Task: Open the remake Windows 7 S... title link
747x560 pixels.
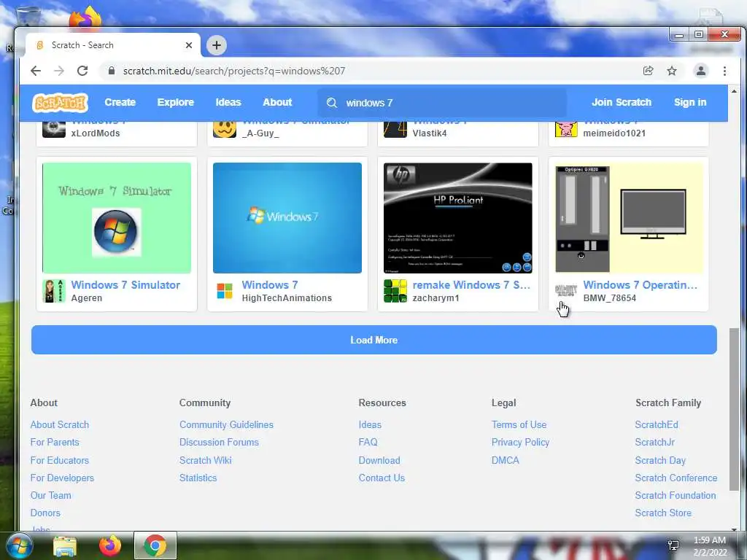Action: [x=471, y=285]
